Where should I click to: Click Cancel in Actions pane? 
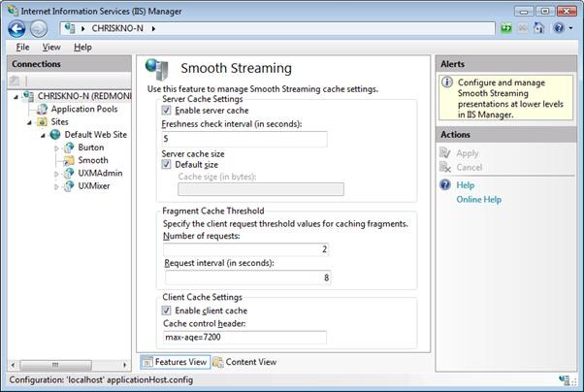point(470,167)
